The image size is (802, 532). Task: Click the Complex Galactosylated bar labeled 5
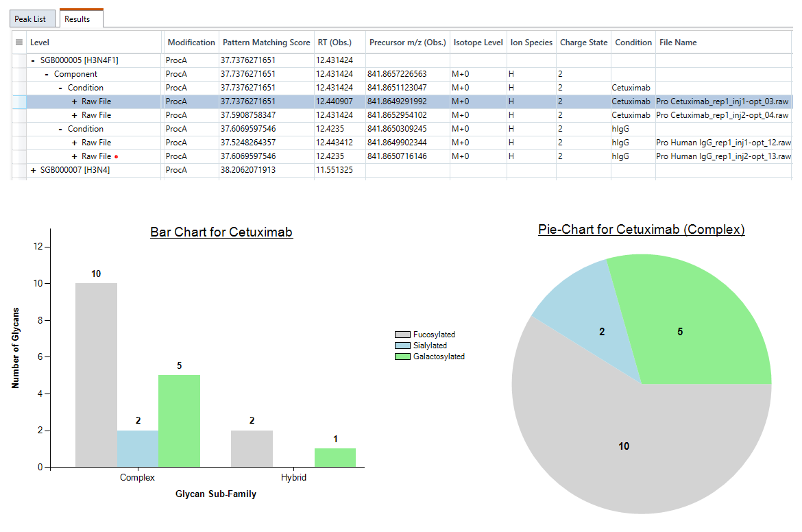pos(179,421)
